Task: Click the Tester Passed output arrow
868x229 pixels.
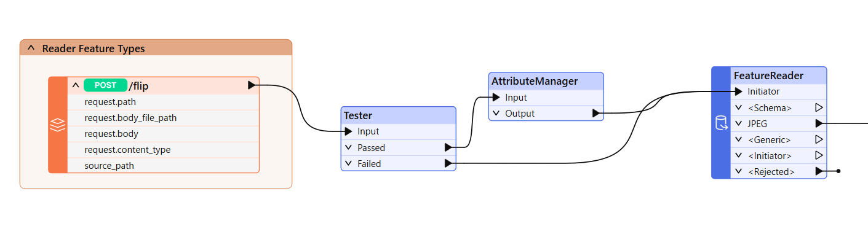Action: (x=448, y=147)
